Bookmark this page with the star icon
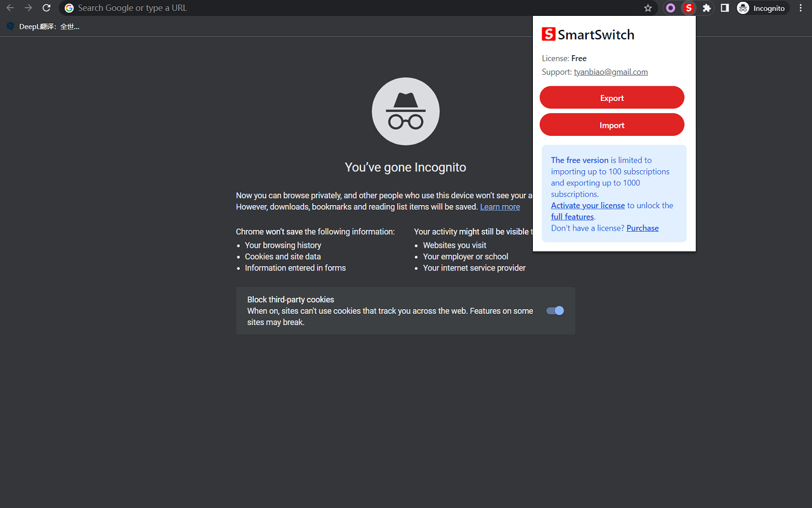Image resolution: width=812 pixels, height=508 pixels. pyautogui.click(x=648, y=8)
